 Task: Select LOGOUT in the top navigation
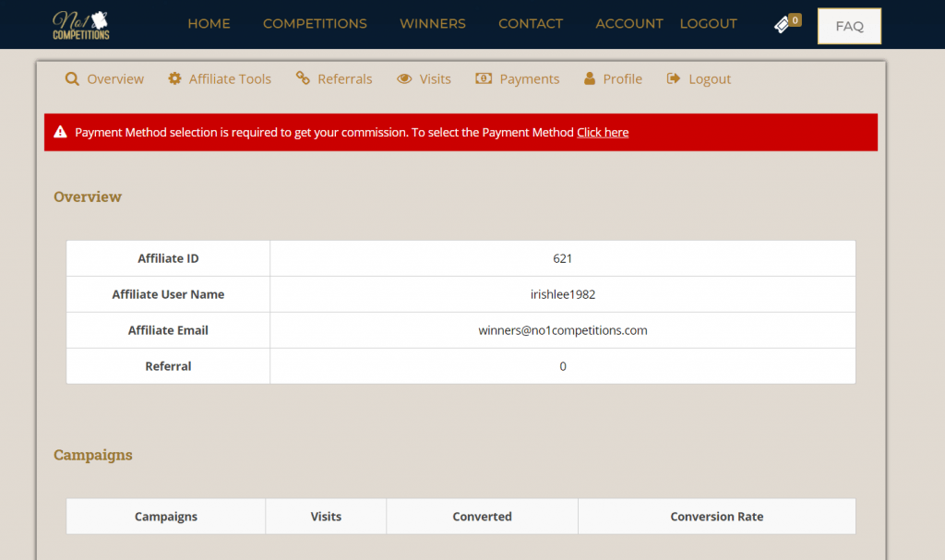[708, 23]
